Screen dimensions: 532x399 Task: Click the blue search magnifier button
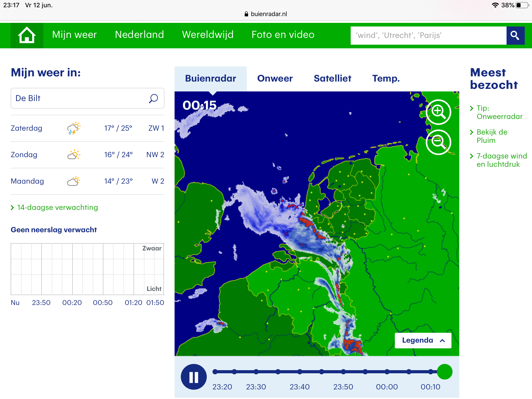coord(515,35)
